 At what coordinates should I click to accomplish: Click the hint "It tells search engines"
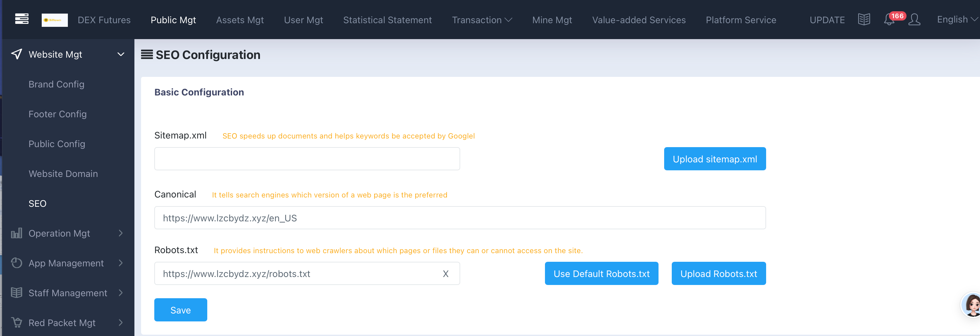[329, 195]
